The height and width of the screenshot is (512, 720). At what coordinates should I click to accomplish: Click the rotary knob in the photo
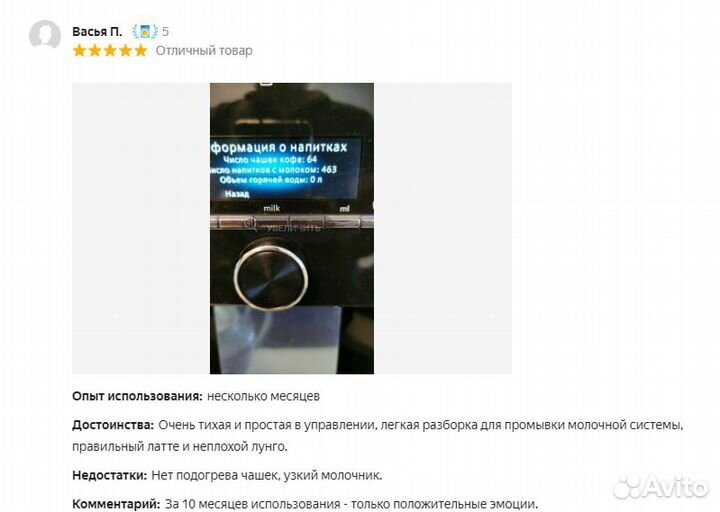pos(270,277)
